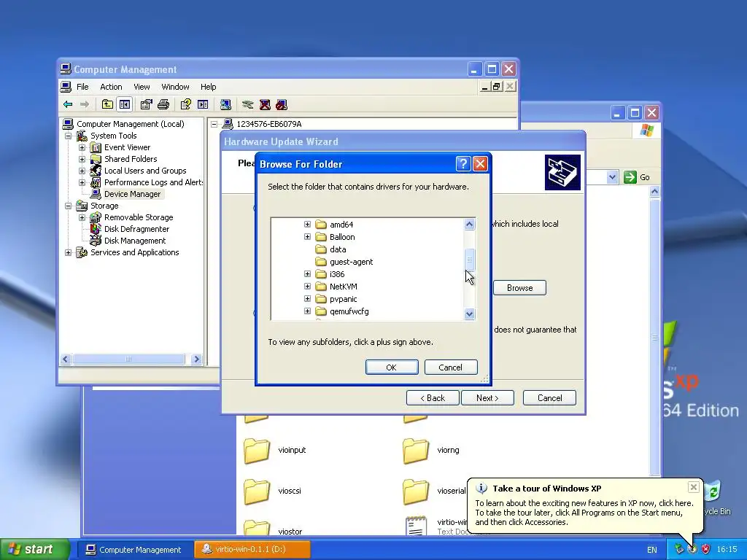Screen dimensions: 747x560
Task: Click the console tree horizontal scrollbar thumb
Action: 128,359
